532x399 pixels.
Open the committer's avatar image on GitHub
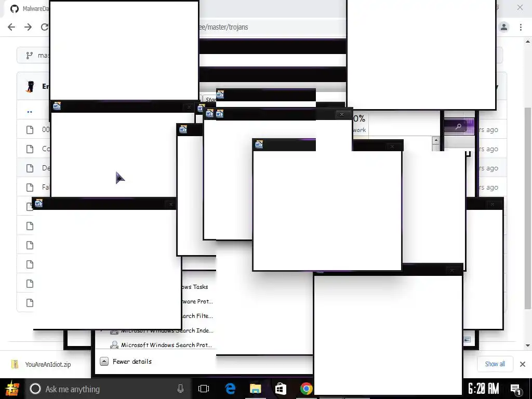tap(30, 87)
